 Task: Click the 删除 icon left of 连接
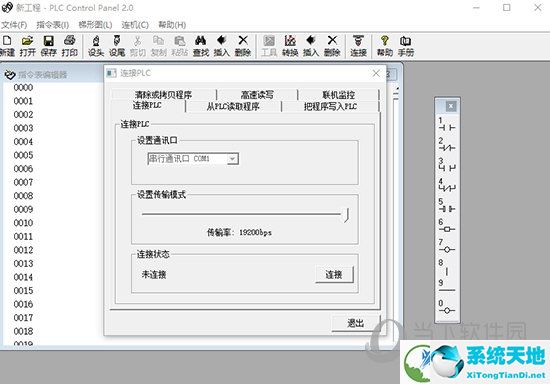332,46
